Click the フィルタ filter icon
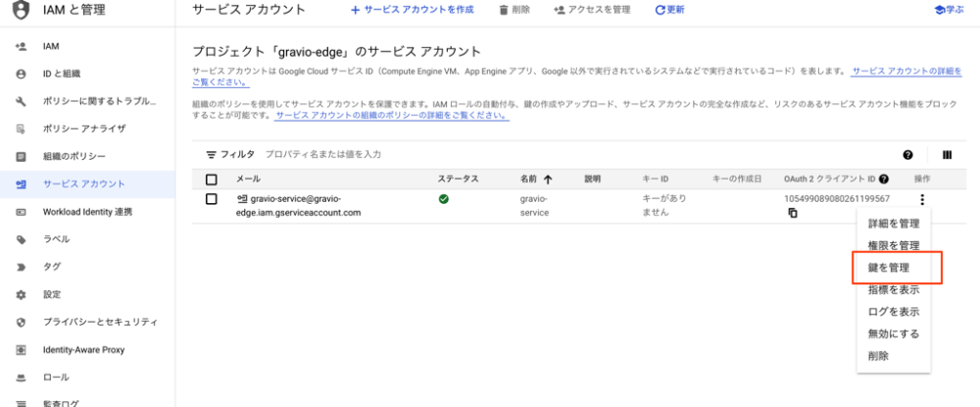Image resolution: width=980 pixels, height=407 pixels. pyautogui.click(x=212, y=154)
